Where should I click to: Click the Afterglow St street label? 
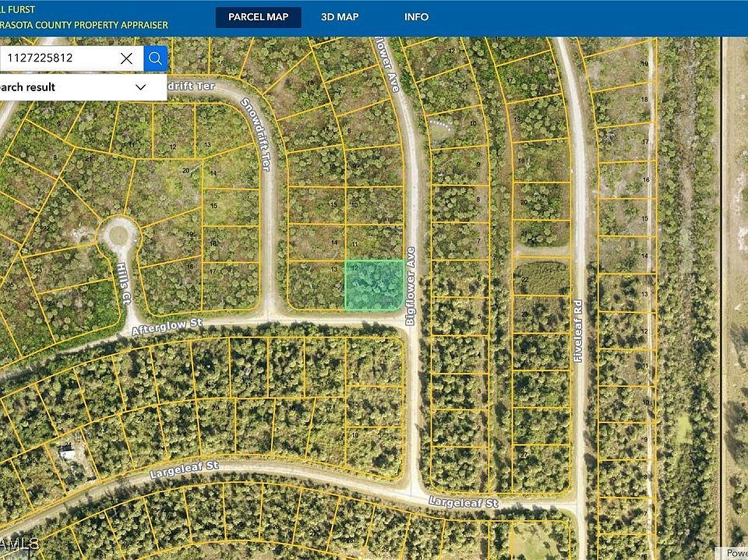(x=167, y=326)
